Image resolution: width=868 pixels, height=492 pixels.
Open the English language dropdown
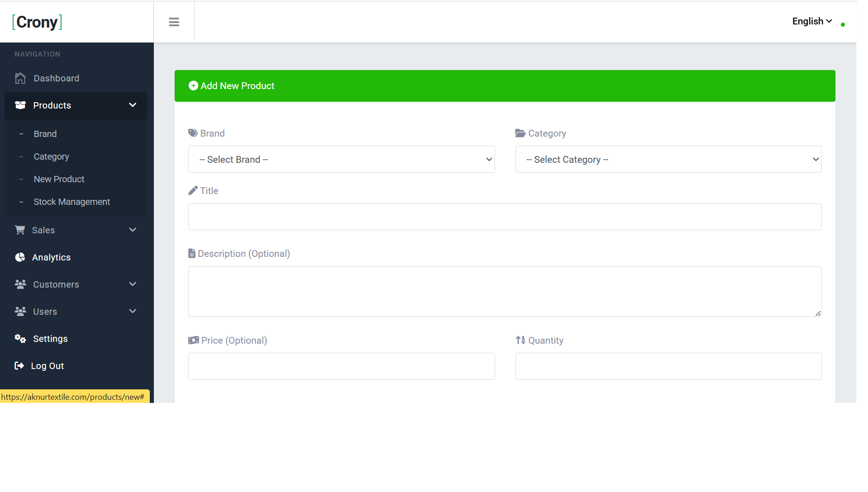pos(812,21)
